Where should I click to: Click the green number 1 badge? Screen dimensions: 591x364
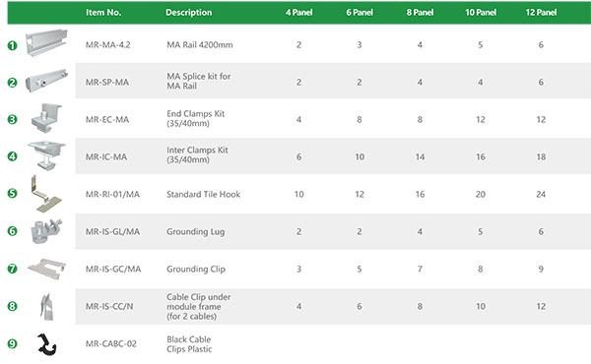[13, 45]
